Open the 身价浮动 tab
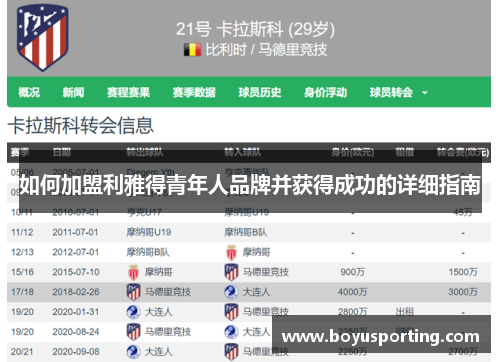 325,92
